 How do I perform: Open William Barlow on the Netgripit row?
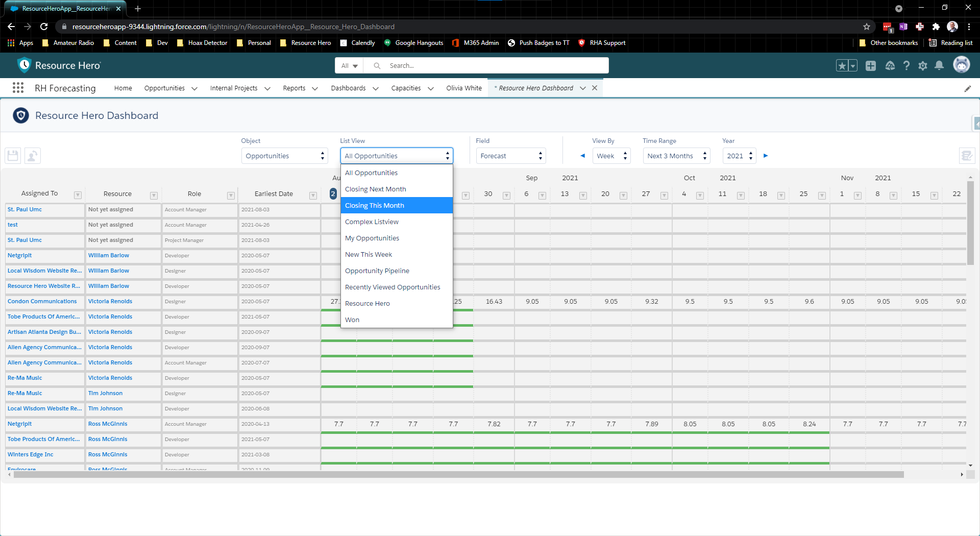tap(109, 255)
